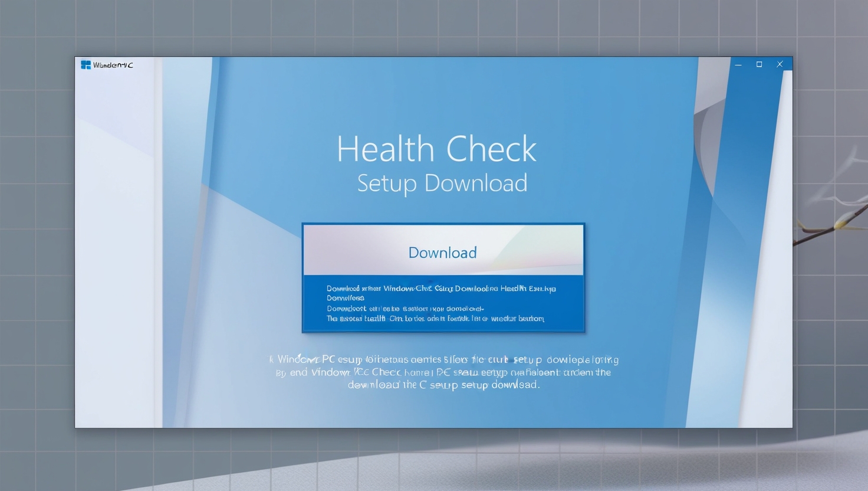Click the paragraph ending "setup download."
The image size is (868, 491).
tap(443, 372)
